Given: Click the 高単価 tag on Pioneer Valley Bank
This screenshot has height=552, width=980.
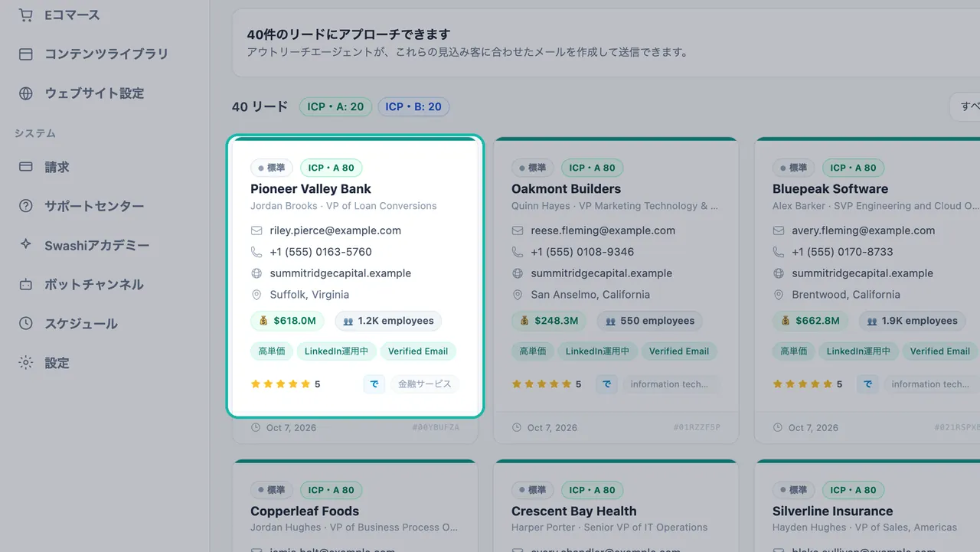Looking at the screenshot, I should (x=272, y=351).
